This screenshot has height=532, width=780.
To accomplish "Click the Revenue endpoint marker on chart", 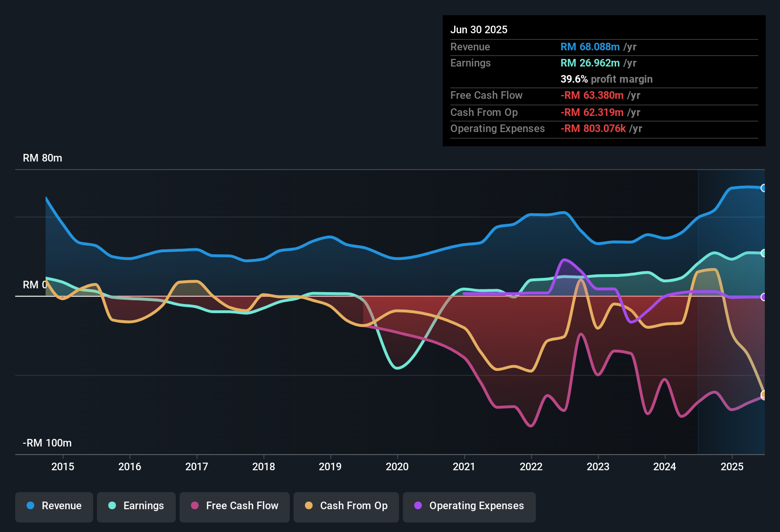I will tap(763, 188).
